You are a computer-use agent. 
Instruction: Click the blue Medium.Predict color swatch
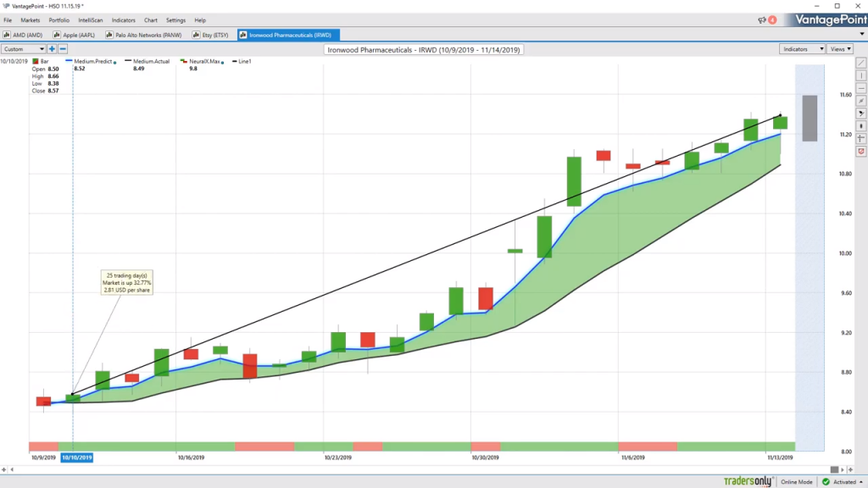pos(70,61)
